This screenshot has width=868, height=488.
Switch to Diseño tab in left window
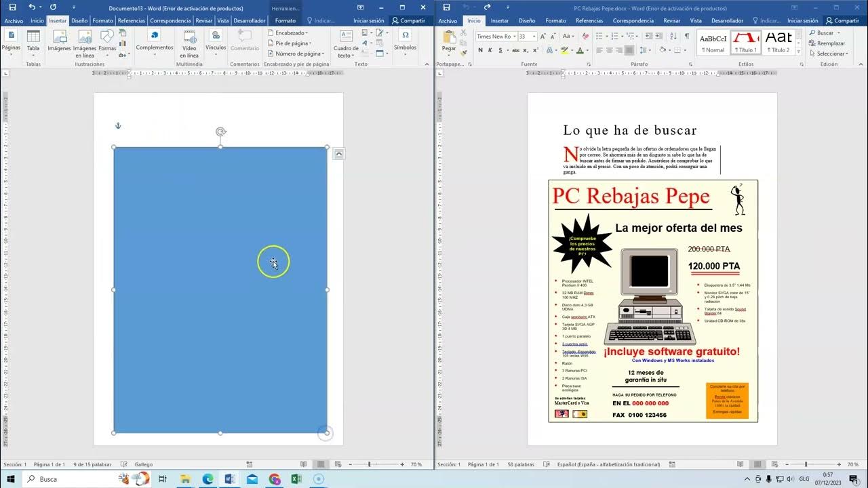click(79, 20)
